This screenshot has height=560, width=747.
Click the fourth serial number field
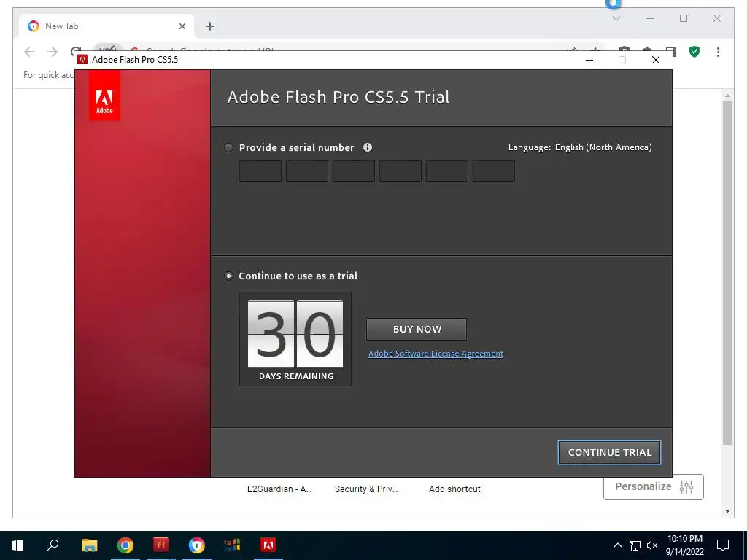coord(400,171)
